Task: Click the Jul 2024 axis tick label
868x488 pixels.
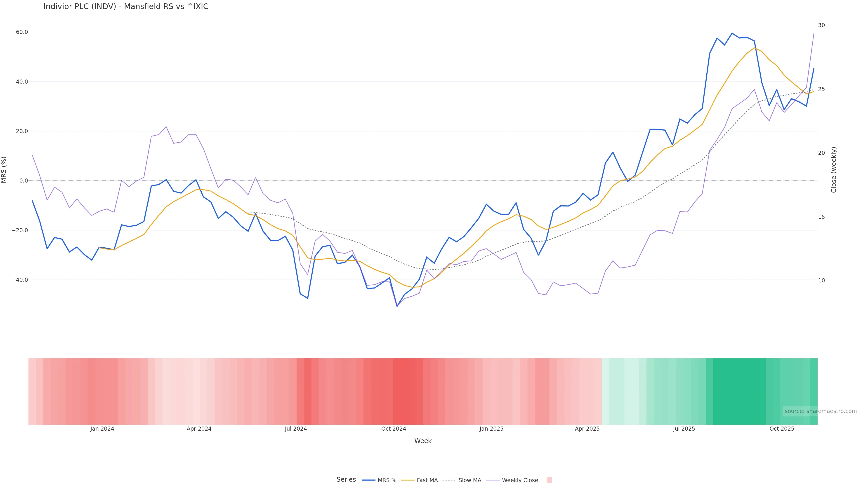Action: click(295, 429)
